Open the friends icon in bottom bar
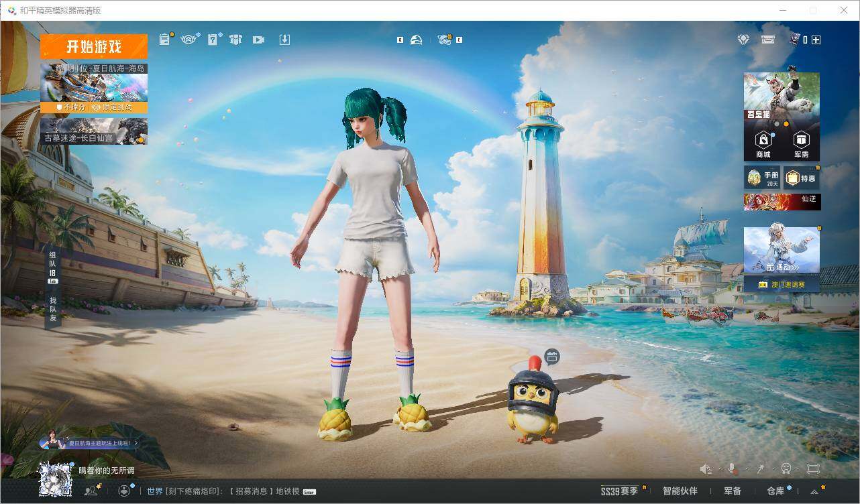 91,491
